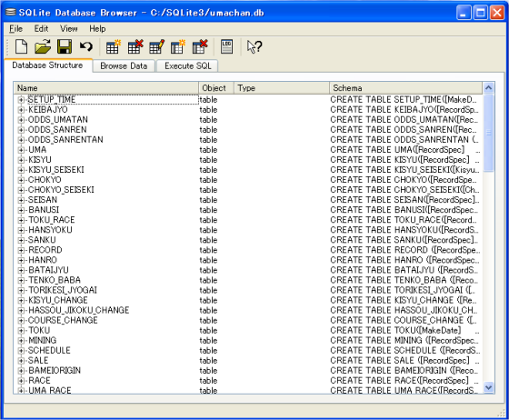The image size is (509, 420).
Task: Click the Schema column header
Action: tap(405, 88)
